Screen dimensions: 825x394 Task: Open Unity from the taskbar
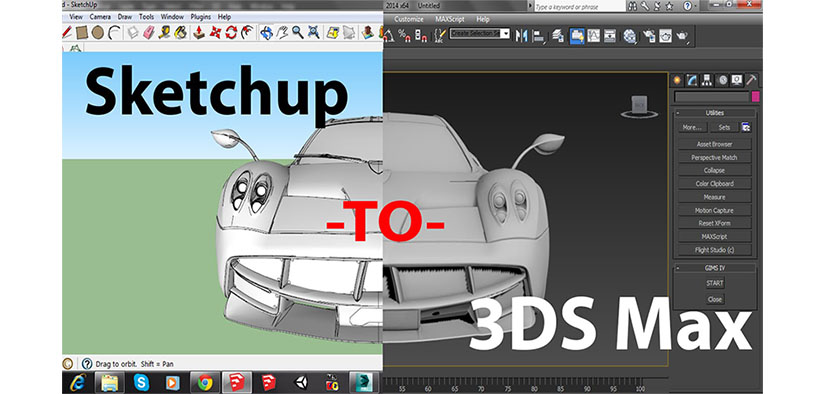301,382
